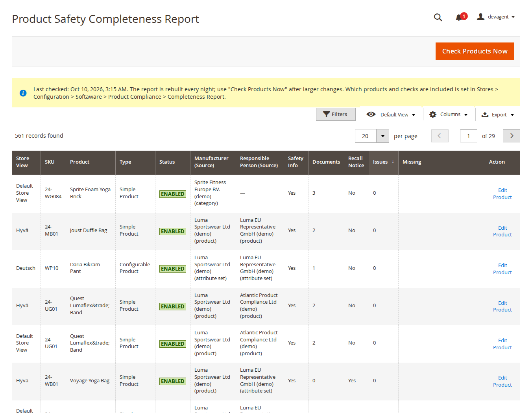Sort by Product column header
Image resolution: width=532 pixels, height=413 pixels.
(x=91, y=162)
